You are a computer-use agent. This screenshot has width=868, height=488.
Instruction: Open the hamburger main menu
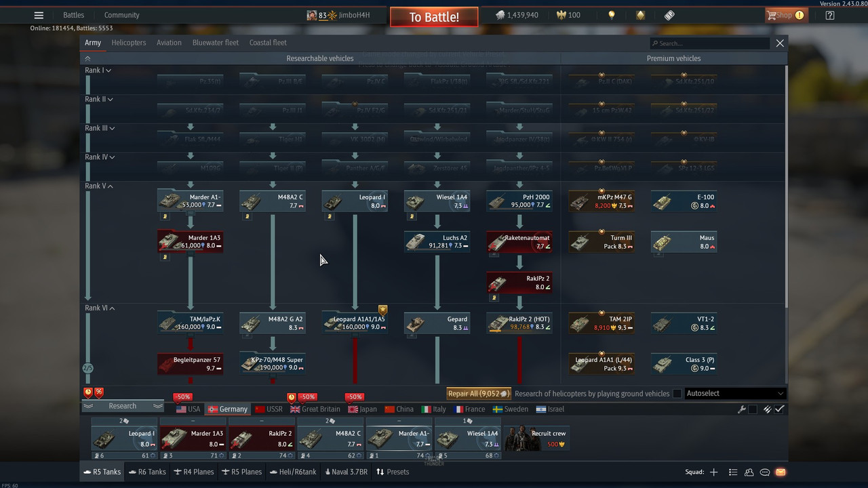[x=39, y=15]
